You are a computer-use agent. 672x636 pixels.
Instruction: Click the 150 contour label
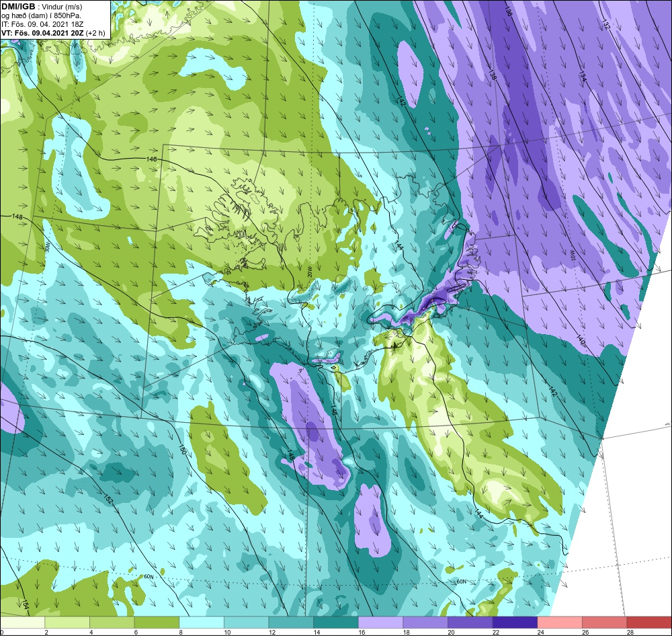182,450
